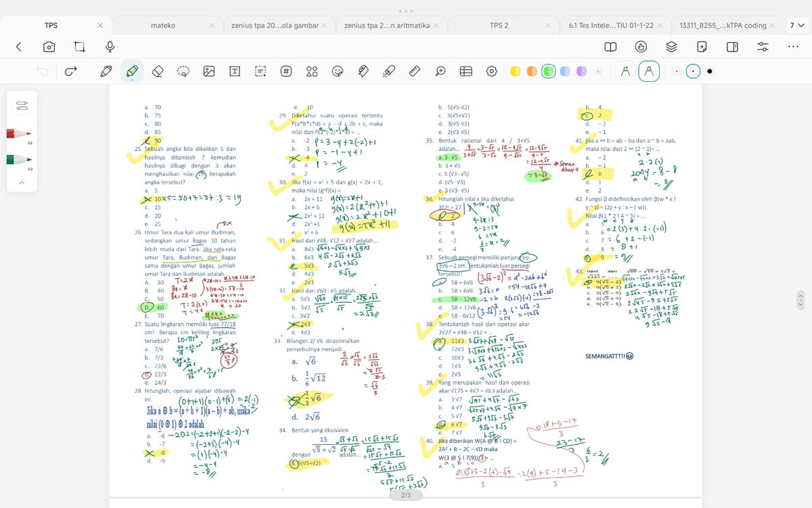Tap the window multitasking three dots
812x508 pixels.
[x=406, y=11]
